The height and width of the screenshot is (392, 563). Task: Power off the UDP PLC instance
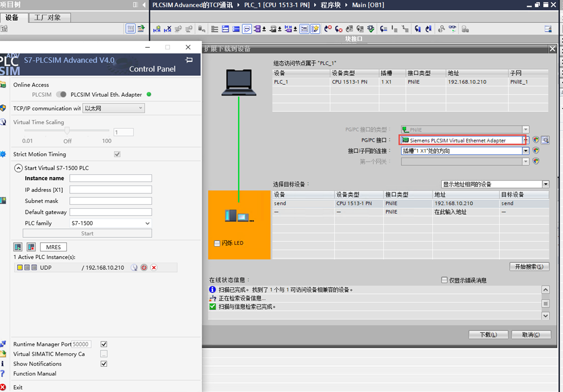tap(144, 268)
